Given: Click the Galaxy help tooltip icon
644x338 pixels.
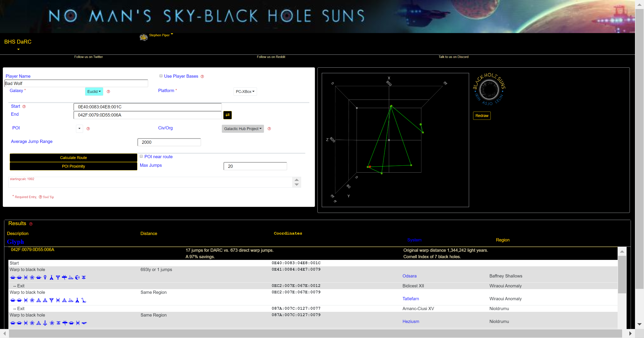Looking at the screenshot, I should click(108, 91).
